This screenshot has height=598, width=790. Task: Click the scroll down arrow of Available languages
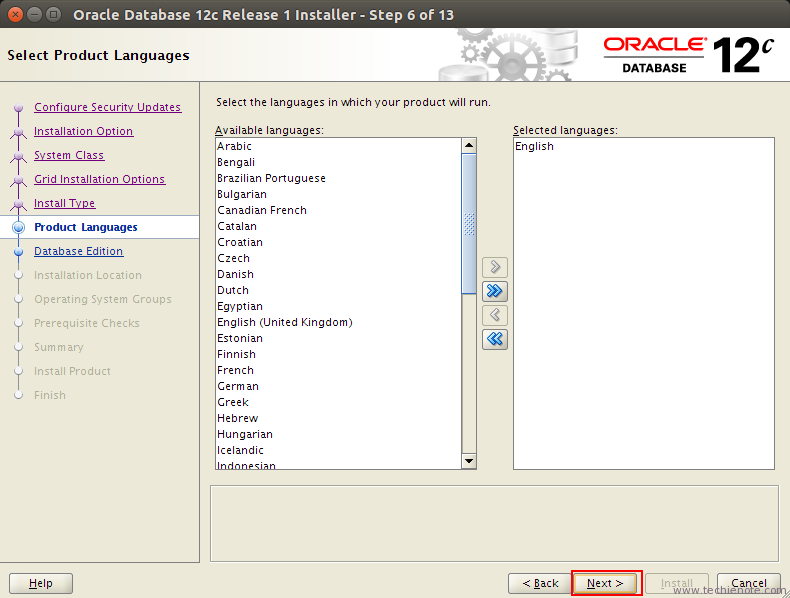click(x=469, y=461)
